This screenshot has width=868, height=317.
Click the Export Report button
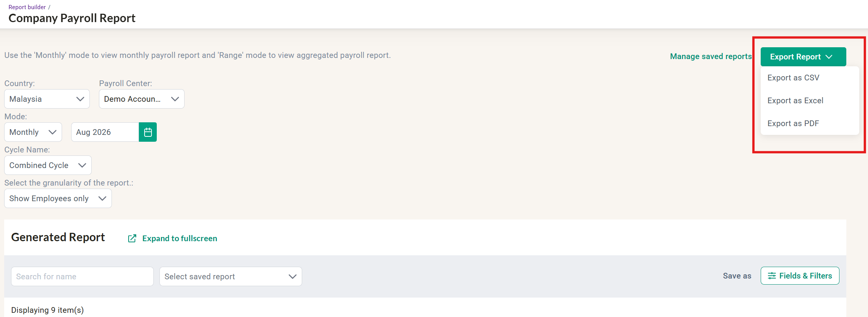tap(803, 57)
